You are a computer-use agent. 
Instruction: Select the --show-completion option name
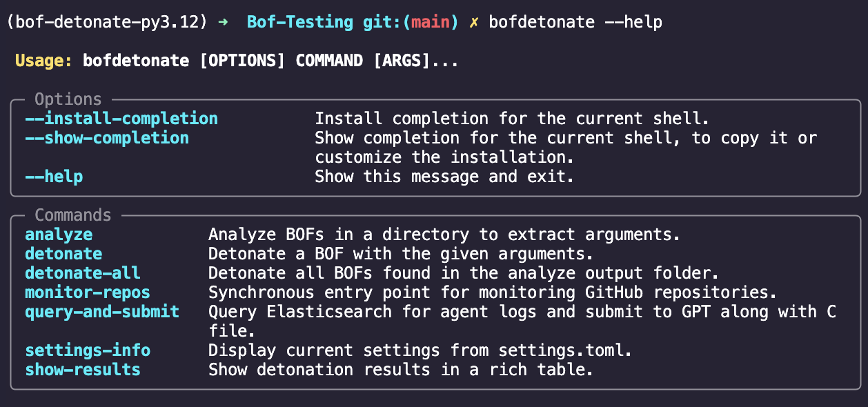pyautogui.click(x=107, y=138)
